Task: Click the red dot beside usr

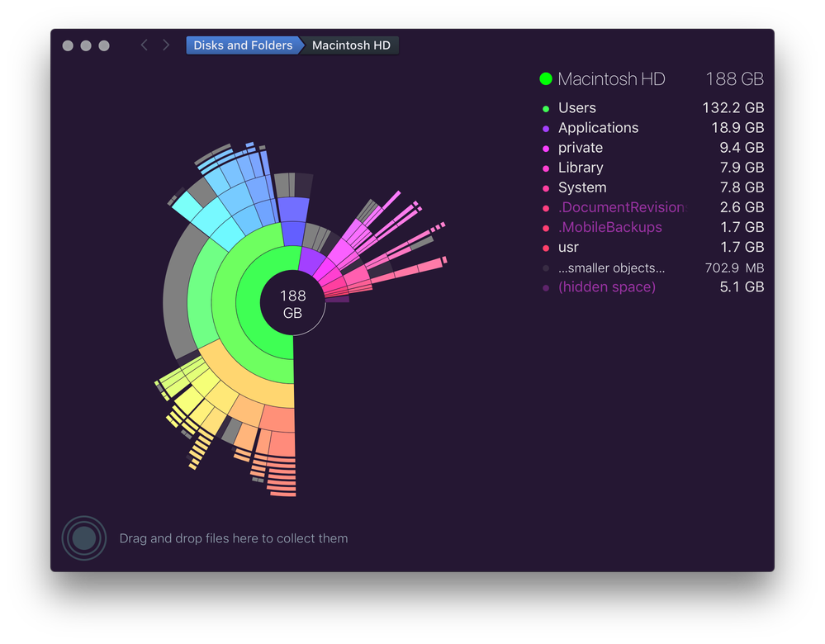Action: [546, 248]
